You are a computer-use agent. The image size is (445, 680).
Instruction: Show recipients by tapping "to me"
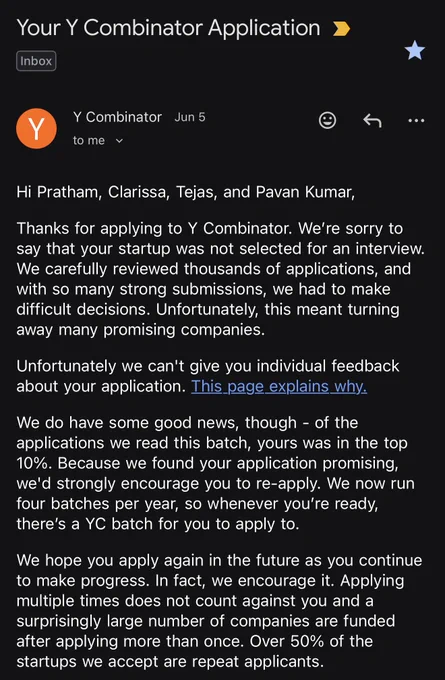(x=89, y=141)
